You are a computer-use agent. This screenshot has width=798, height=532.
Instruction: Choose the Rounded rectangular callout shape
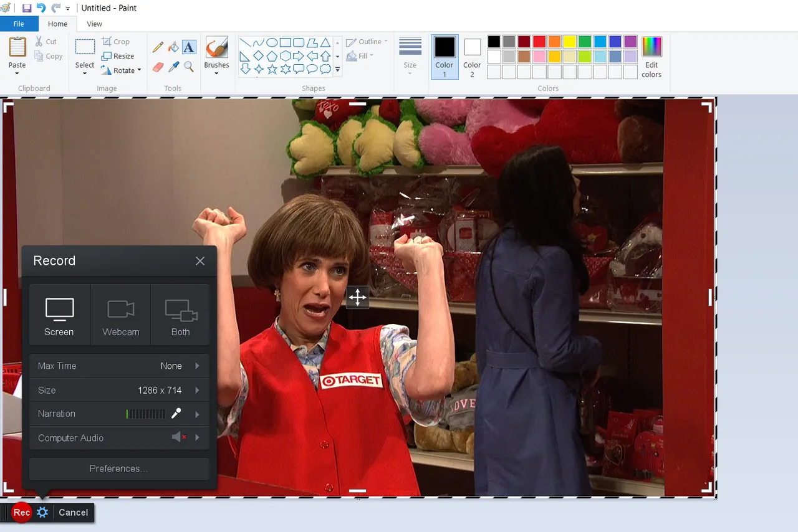click(x=299, y=69)
